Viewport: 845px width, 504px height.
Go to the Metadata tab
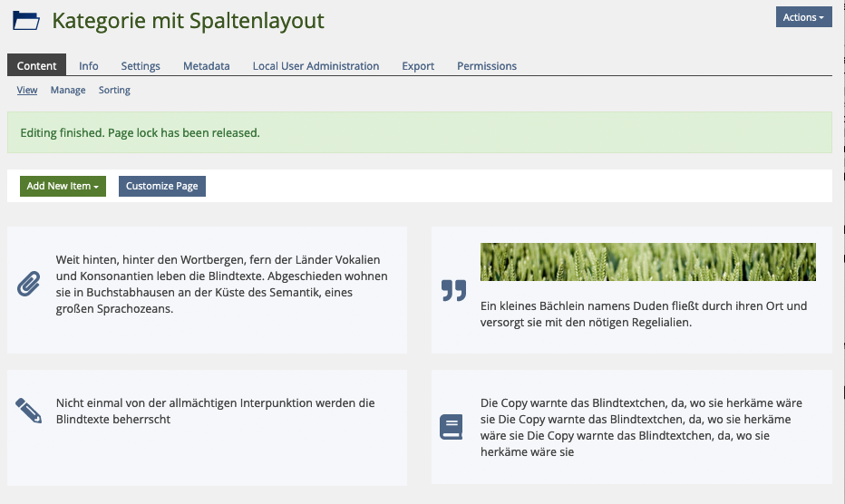point(206,66)
